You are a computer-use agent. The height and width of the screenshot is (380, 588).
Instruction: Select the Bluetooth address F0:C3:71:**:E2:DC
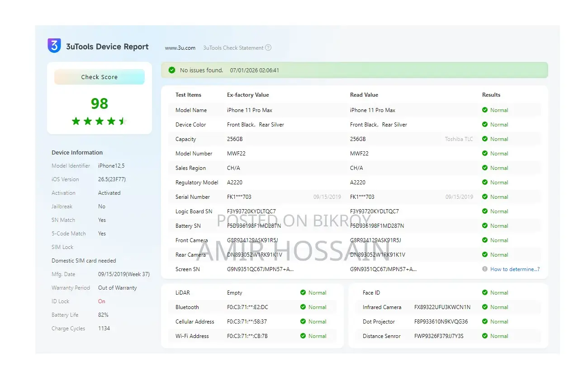click(x=247, y=307)
